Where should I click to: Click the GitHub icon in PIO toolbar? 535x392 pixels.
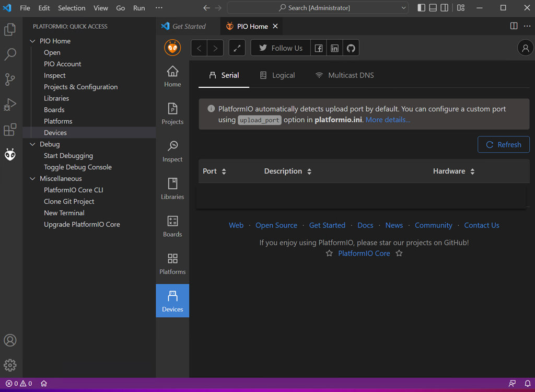point(351,48)
